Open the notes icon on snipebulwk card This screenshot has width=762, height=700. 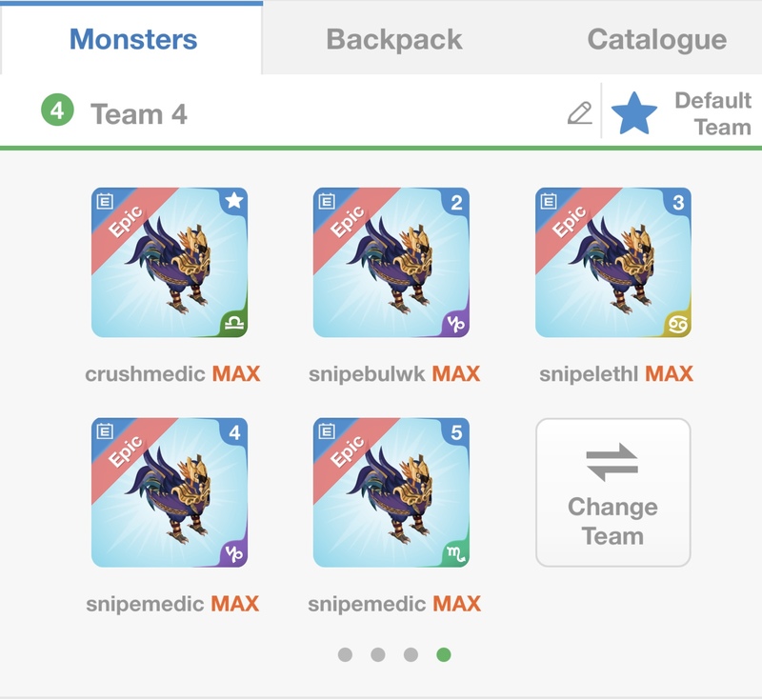(x=327, y=201)
